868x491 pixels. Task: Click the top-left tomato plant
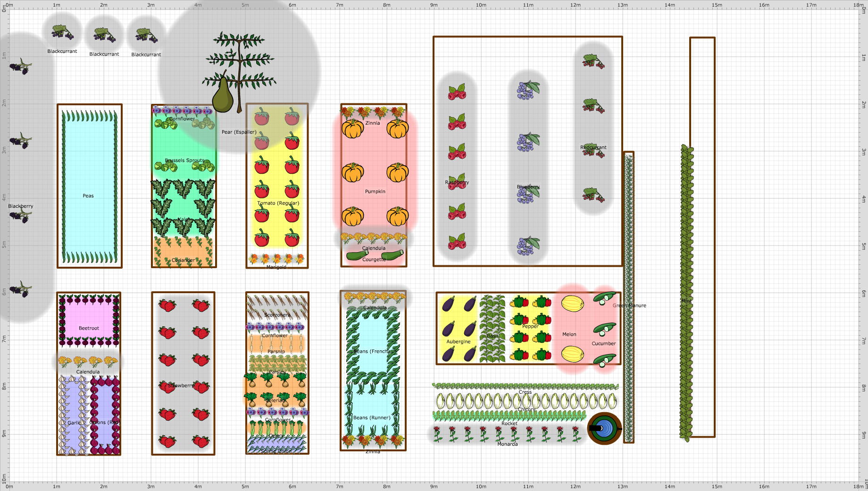(x=262, y=116)
